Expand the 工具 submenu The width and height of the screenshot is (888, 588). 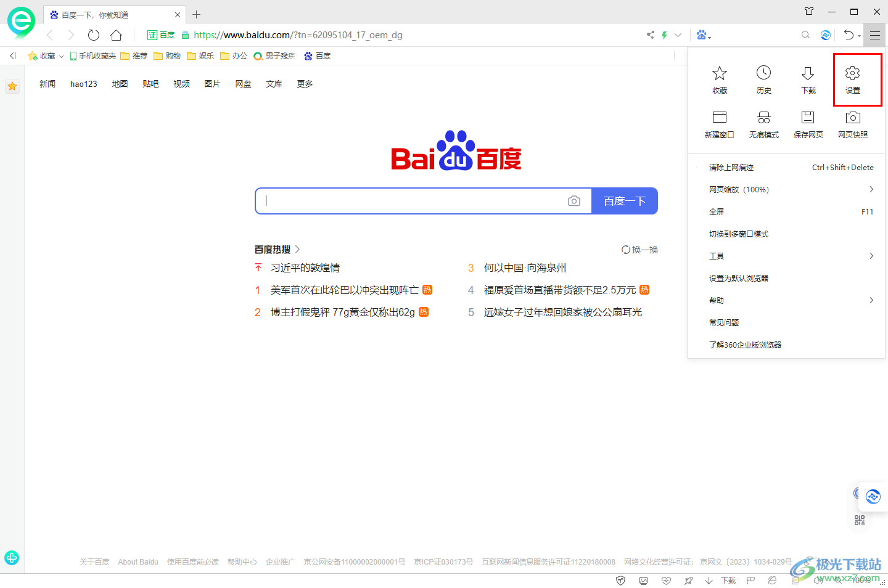coord(871,256)
